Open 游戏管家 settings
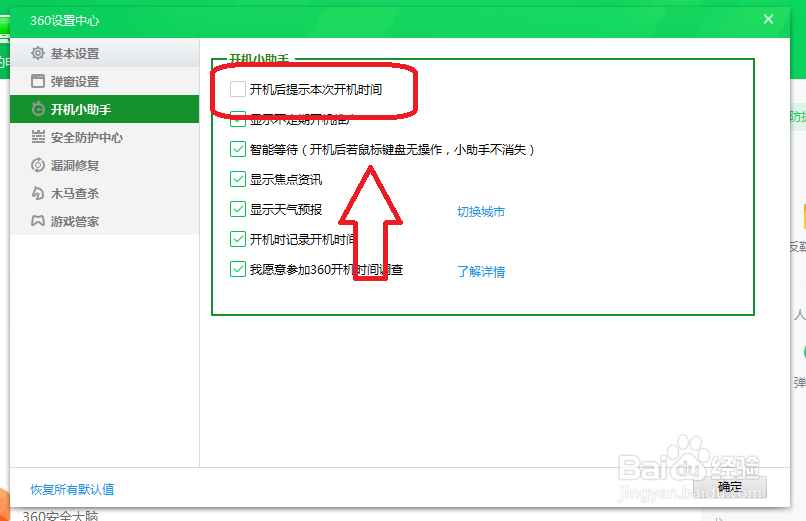Screen dimensions: 806x521 (x=104, y=221)
